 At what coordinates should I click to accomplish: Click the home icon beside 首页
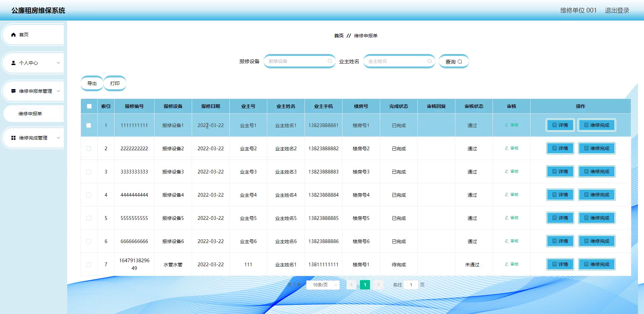[13, 35]
